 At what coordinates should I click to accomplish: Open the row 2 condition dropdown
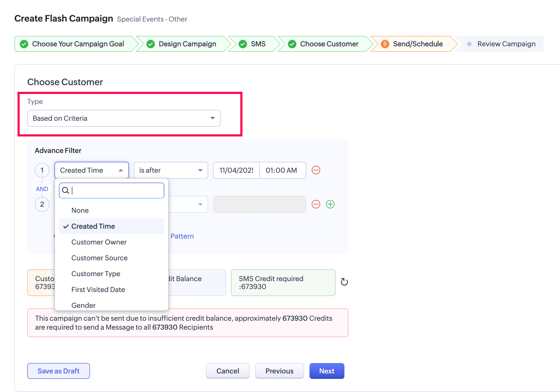click(188, 204)
